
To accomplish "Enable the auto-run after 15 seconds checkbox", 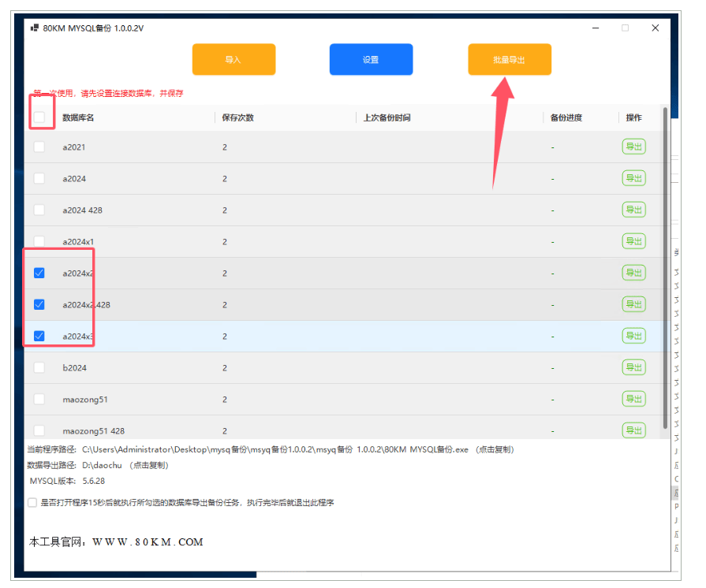I will tap(32, 503).
